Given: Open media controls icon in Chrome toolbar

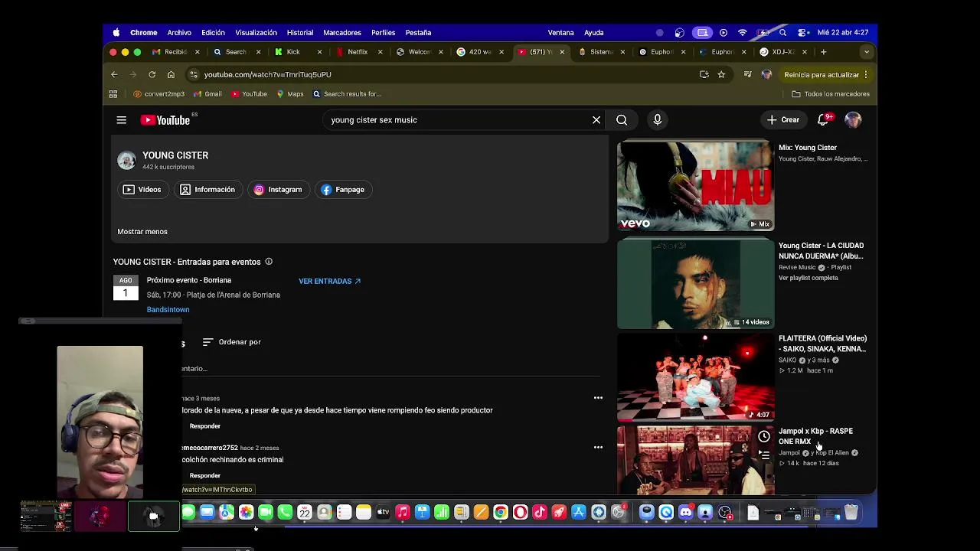Looking at the screenshot, I should click(x=748, y=74).
